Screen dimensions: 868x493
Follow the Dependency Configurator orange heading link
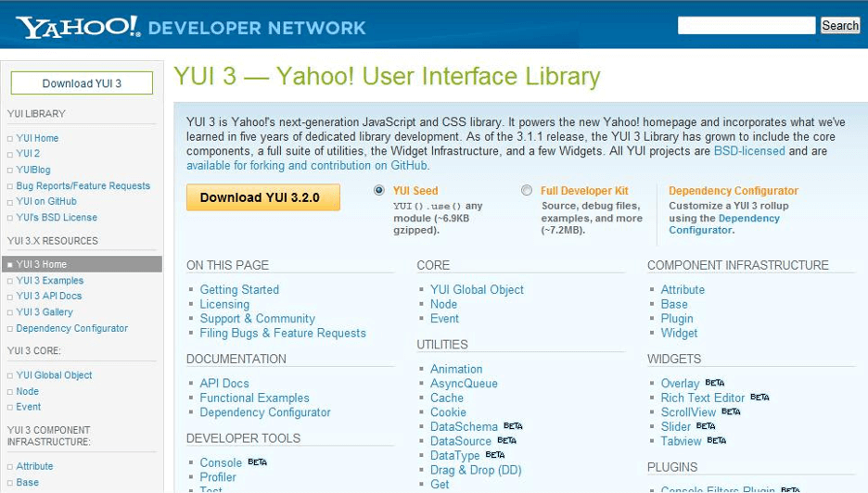tap(733, 190)
